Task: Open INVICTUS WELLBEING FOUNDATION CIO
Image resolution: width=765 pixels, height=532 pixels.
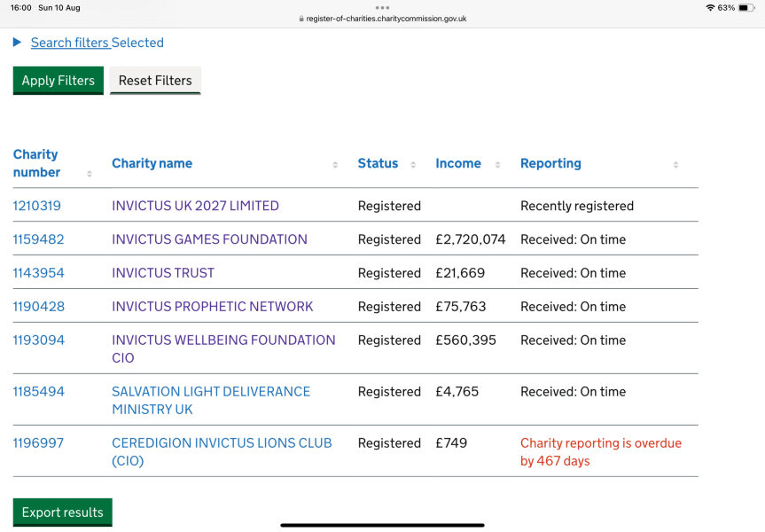Action: click(223, 349)
